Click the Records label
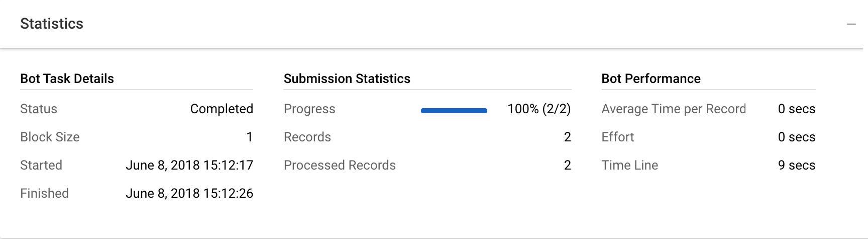Screen dimensions: 868x239 pos(307,137)
